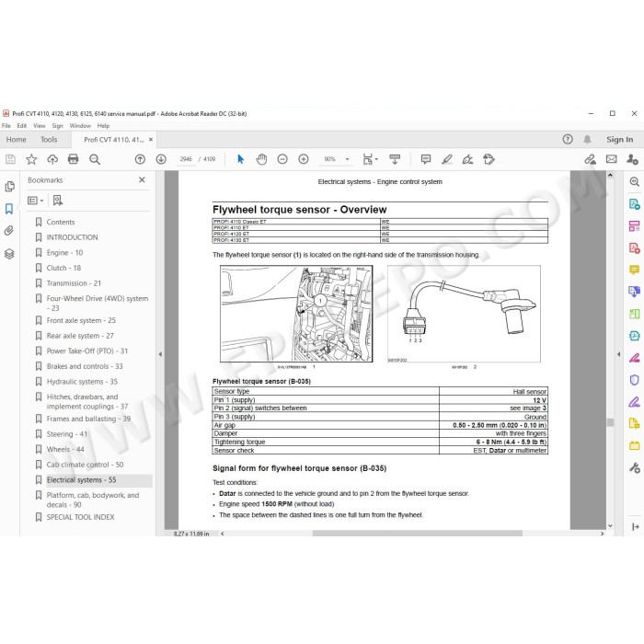
Task: Open the Hydraulic systems - 35 bookmark
Action: 82,382
